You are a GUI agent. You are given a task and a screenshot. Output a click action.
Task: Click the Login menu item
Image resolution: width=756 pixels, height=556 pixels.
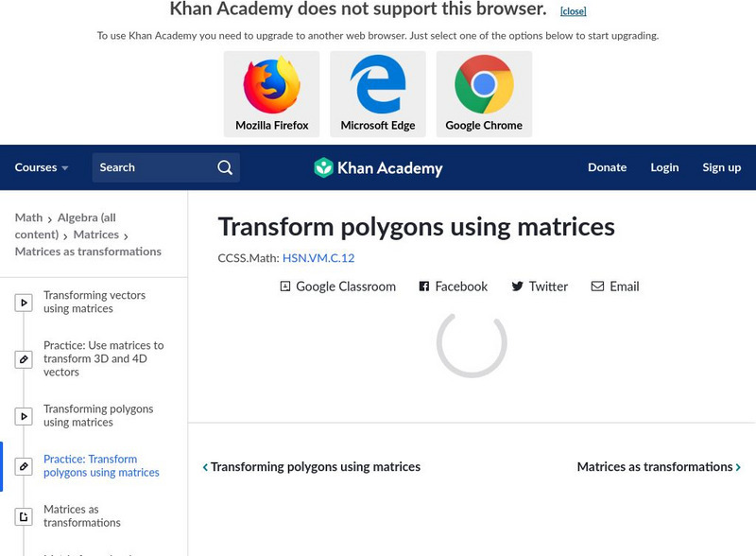(664, 167)
